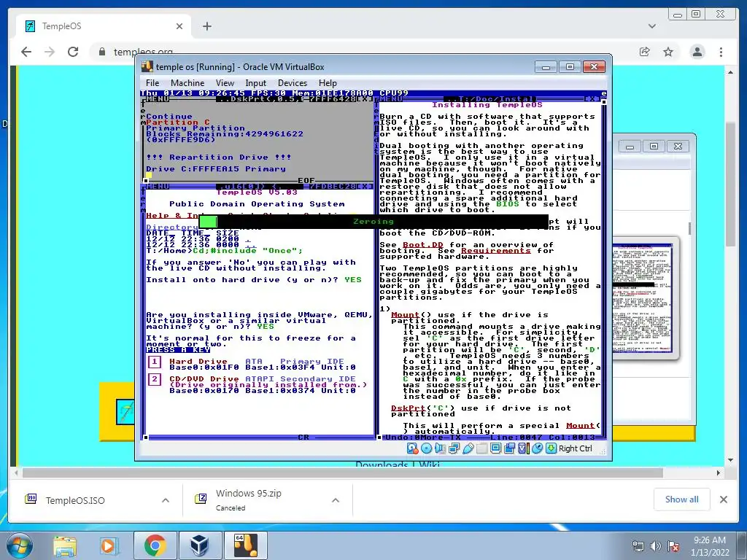Click the 'PRESS A KEY' highlighted text
The width and height of the screenshot is (747, 560).
(x=178, y=349)
